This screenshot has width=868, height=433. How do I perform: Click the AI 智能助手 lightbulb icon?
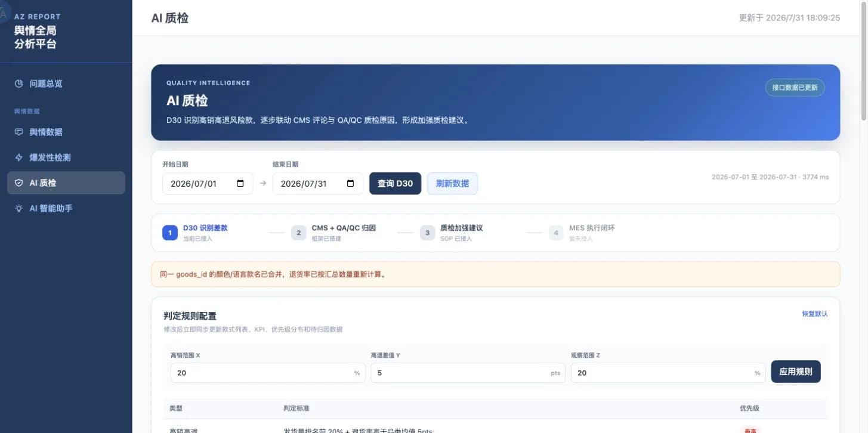click(18, 208)
